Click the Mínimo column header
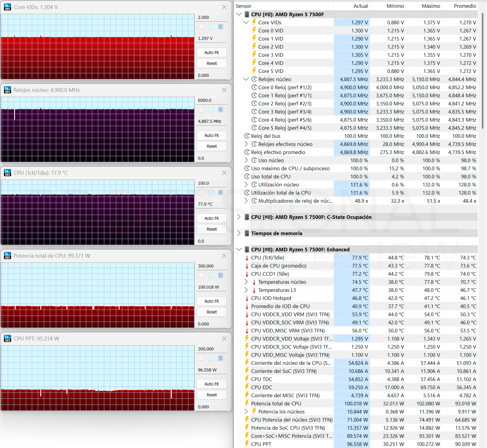Screen dimensions: 487x448 click(x=388, y=6)
